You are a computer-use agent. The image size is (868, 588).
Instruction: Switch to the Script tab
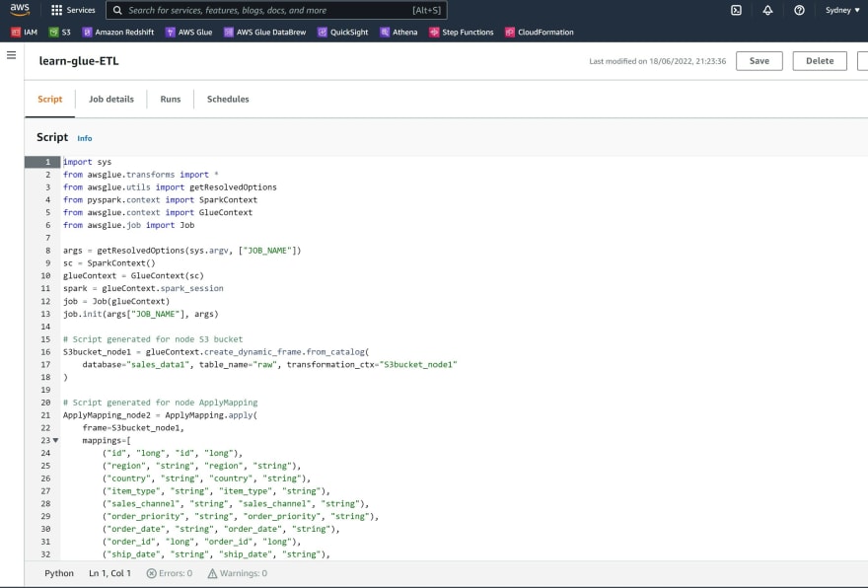point(50,99)
